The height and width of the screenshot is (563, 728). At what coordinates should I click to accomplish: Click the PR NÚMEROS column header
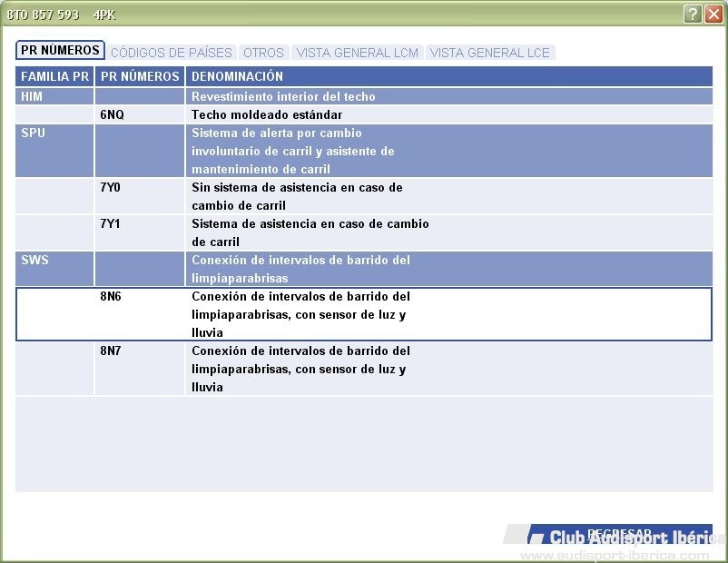coord(140,76)
